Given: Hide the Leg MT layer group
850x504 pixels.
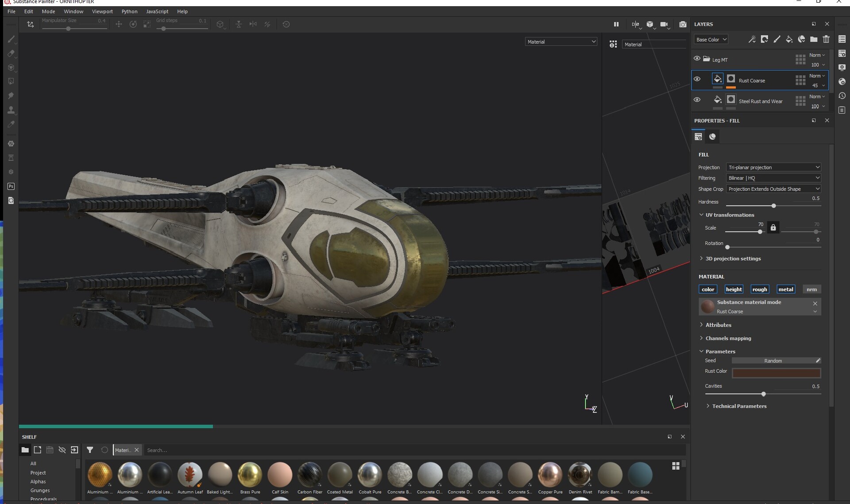Looking at the screenshot, I should (697, 58).
